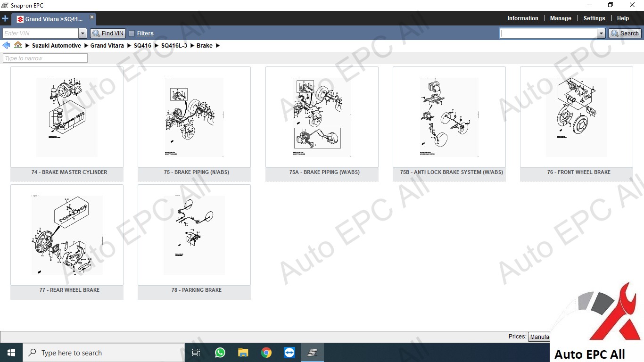Select the Grand Vitara > SQ41... tab
644x362 pixels.
pyautogui.click(x=54, y=19)
